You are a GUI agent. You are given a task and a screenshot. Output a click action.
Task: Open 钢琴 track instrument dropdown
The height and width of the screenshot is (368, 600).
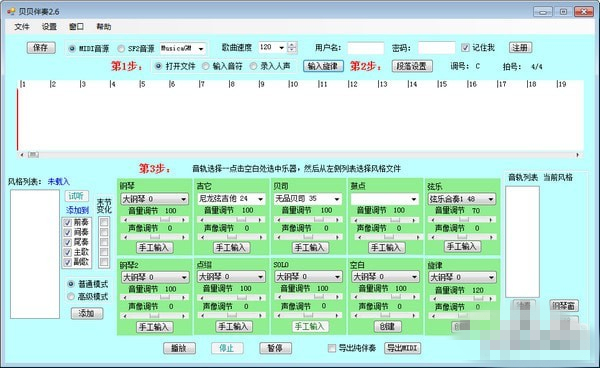[154, 199]
